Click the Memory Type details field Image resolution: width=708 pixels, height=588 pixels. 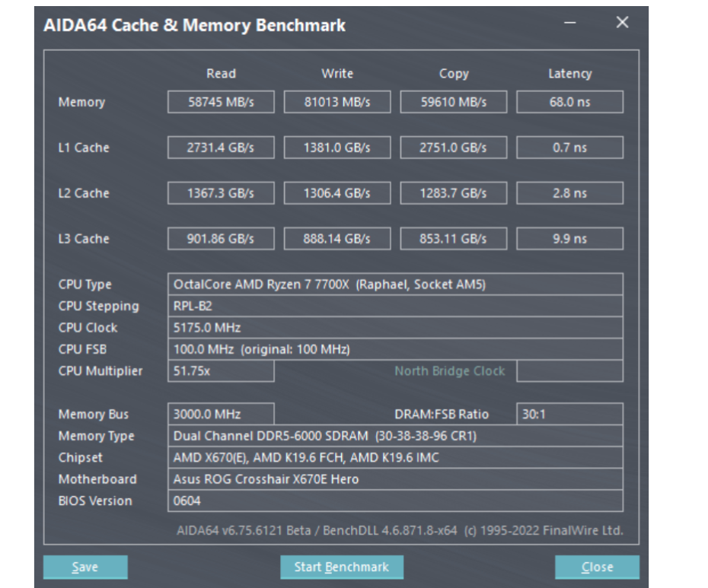click(x=395, y=436)
